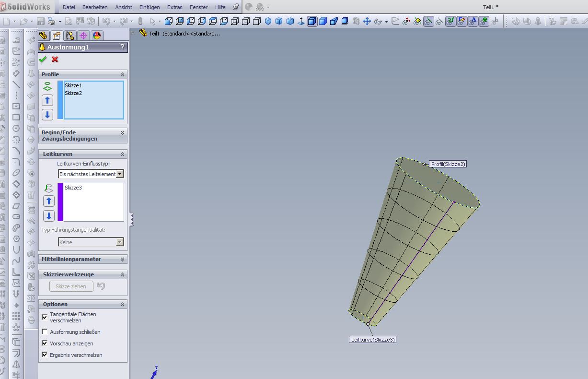Screen dimensions: 588x379
Task: Open the Einfügen menu
Action: 150,7
